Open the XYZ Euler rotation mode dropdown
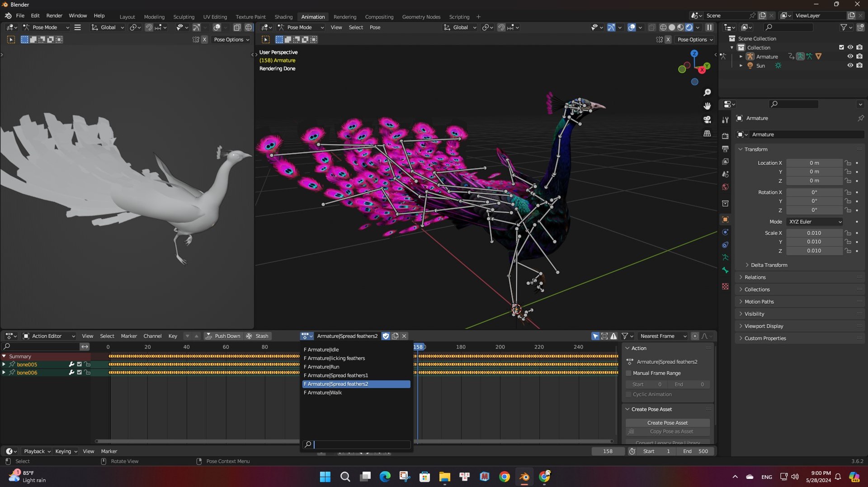Viewport: 868px width, 487px height. (x=815, y=222)
